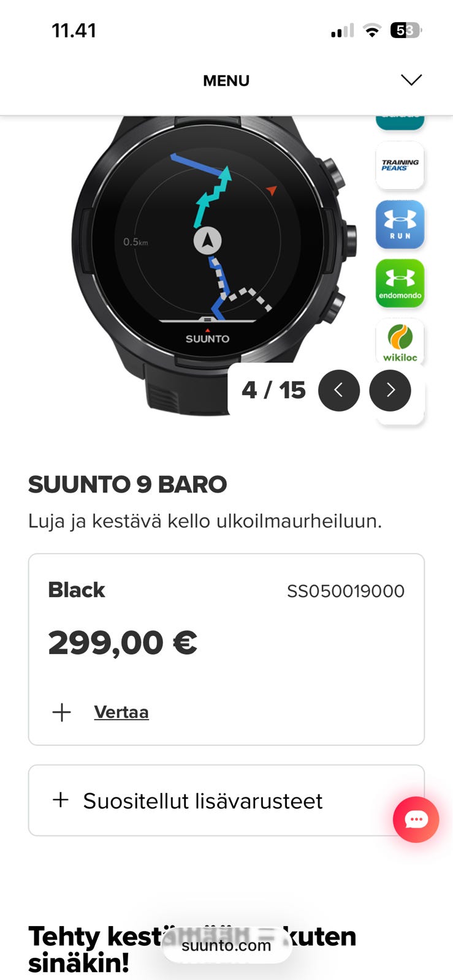Image resolution: width=453 pixels, height=980 pixels.
Task: Select the green Endomondo icon
Action: coord(400,283)
